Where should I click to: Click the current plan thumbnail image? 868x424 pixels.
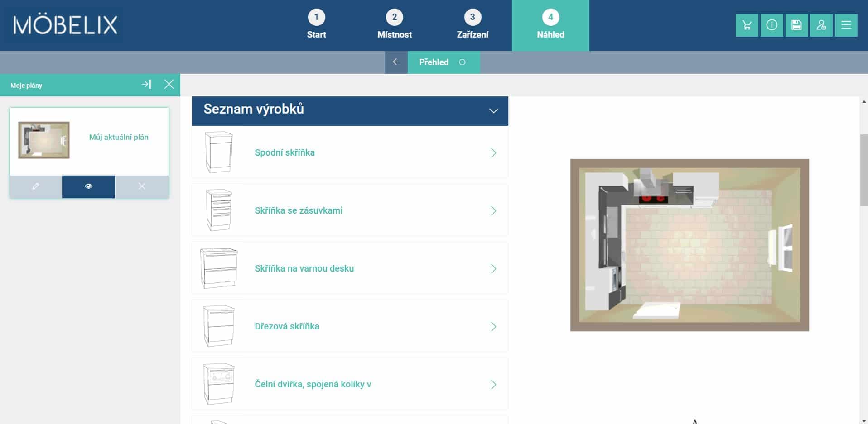44,140
